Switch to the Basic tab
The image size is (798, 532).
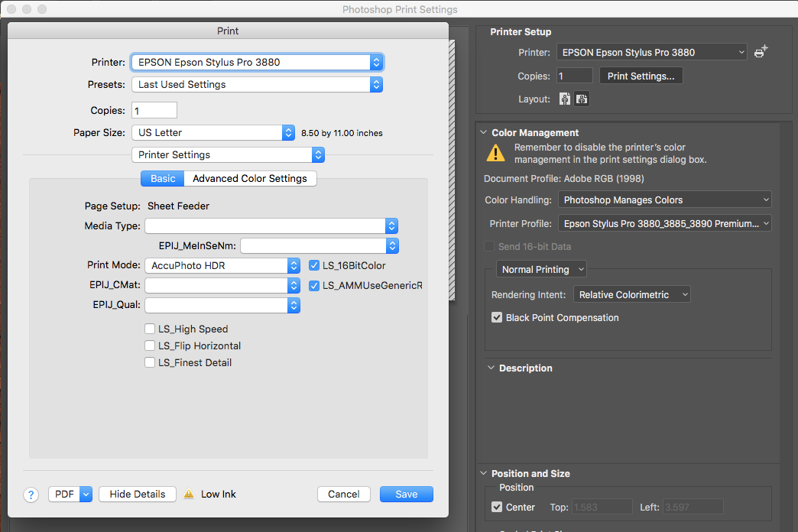click(x=162, y=178)
